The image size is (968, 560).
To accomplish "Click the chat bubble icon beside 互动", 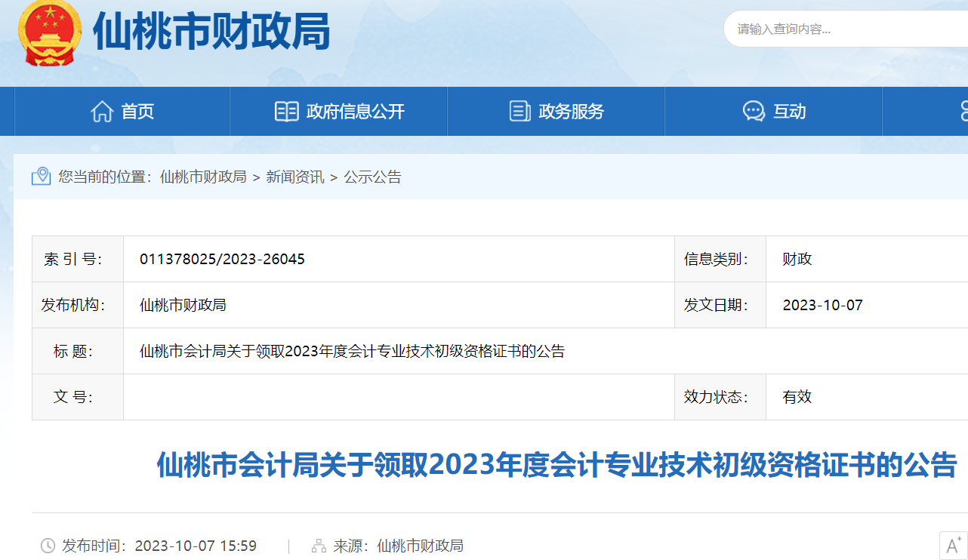I will pos(754,112).
